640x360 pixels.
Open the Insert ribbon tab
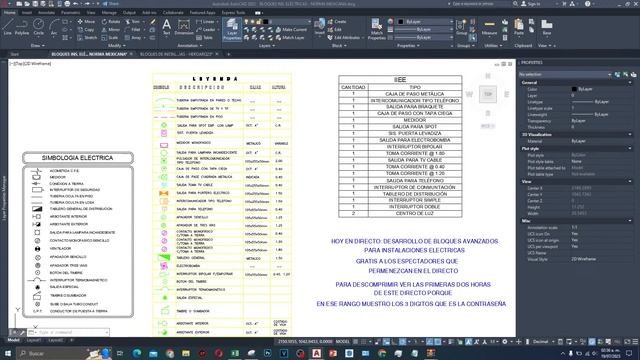click(x=27, y=13)
